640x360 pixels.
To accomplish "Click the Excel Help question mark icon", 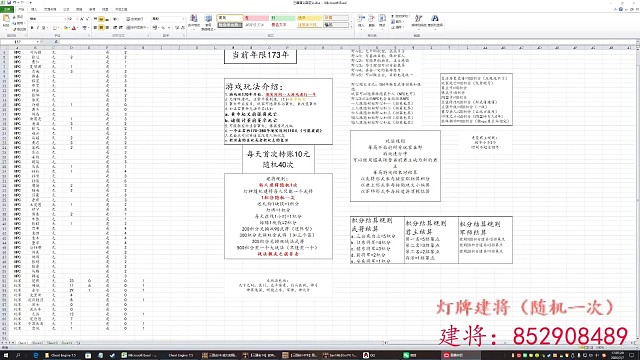I will [x=621, y=9].
